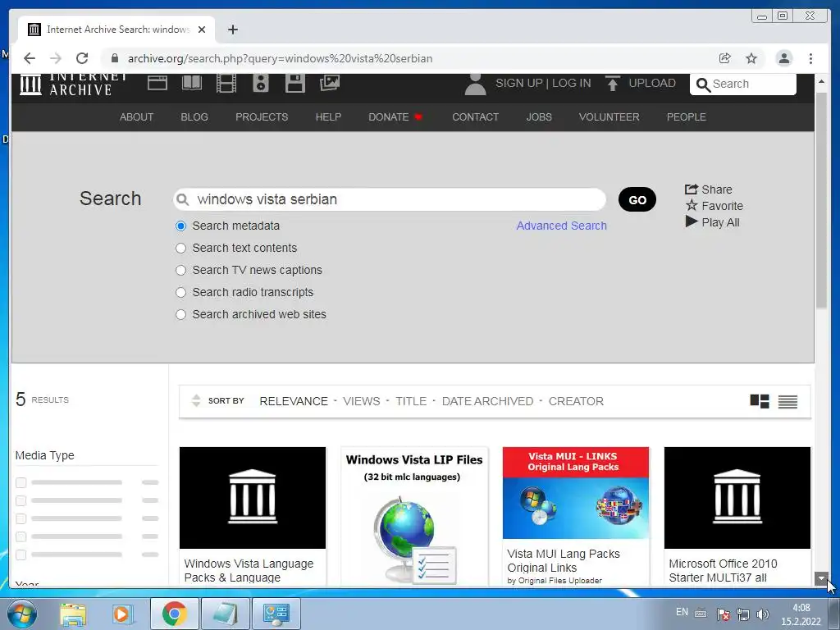Open the PEOPLE menu item

[687, 116]
